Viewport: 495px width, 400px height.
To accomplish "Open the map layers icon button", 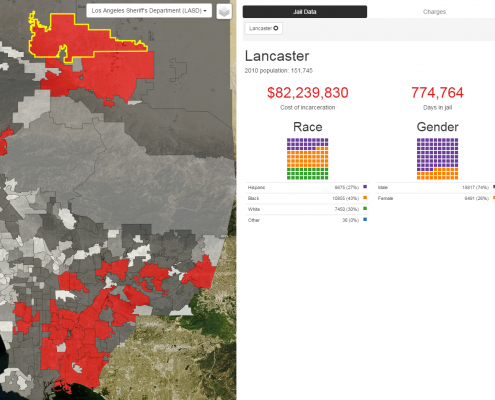I will 224,12.
